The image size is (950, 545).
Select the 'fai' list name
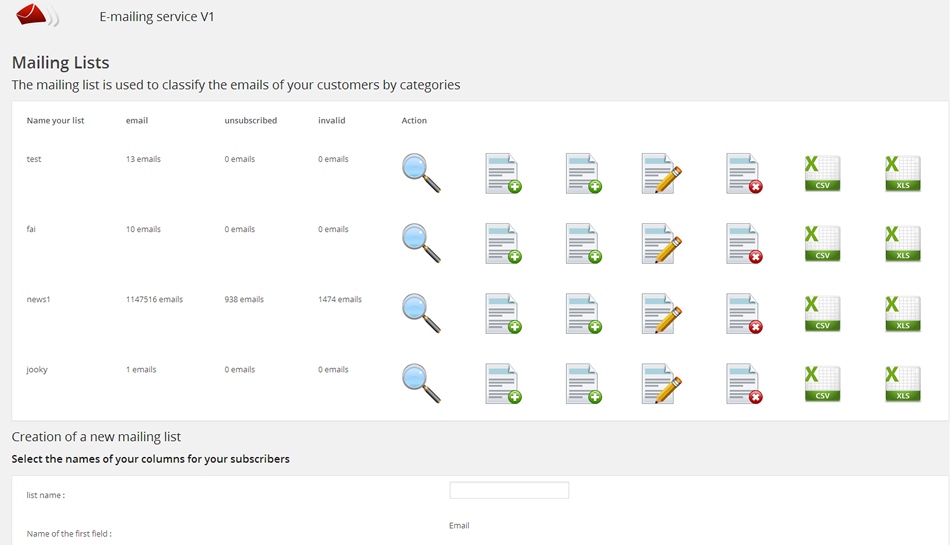[x=31, y=230]
